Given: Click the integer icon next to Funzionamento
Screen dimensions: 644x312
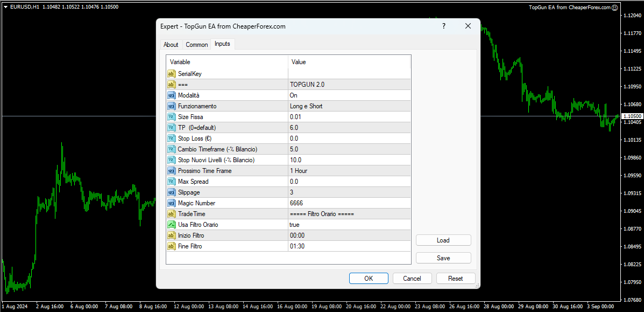Looking at the screenshot, I should [172, 106].
